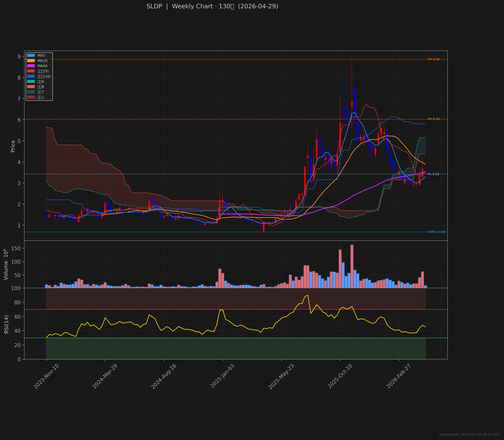Click the PH 6.03 level label
The height and width of the screenshot is (440, 504).
click(433, 119)
